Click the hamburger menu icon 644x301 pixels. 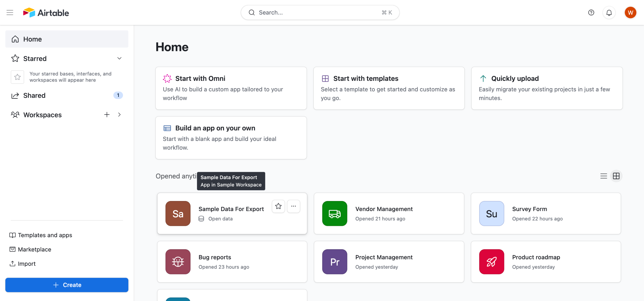point(10,13)
